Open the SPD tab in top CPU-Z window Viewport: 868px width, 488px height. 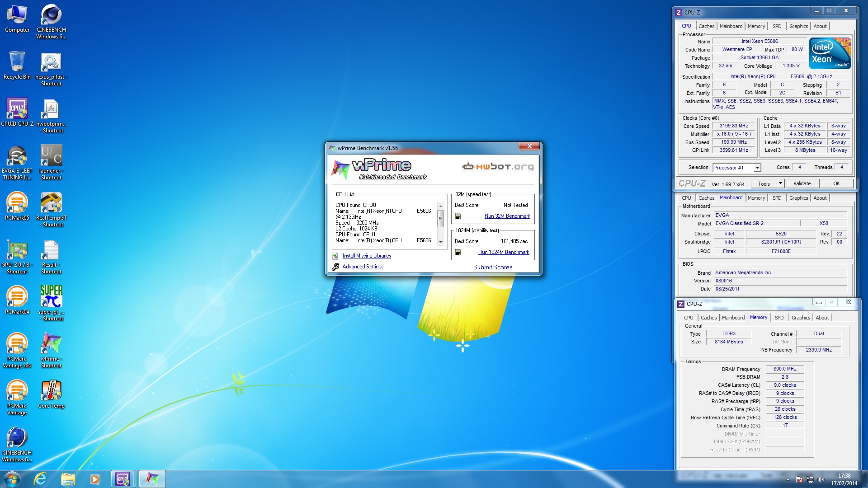pyautogui.click(x=777, y=26)
